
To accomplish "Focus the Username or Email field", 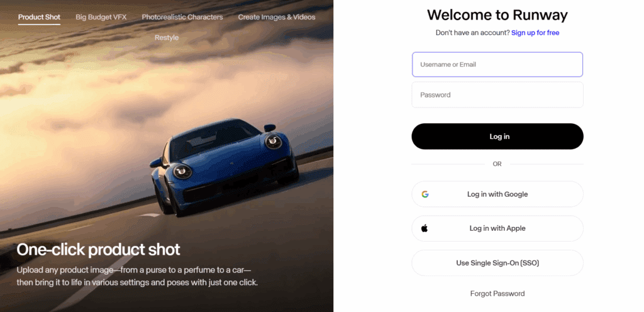I will click(497, 64).
